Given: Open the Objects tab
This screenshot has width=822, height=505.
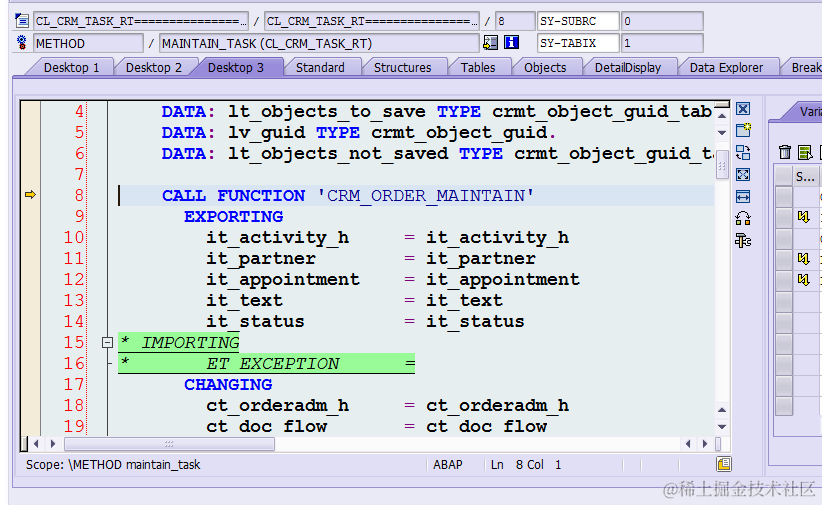Looking at the screenshot, I should (x=545, y=68).
